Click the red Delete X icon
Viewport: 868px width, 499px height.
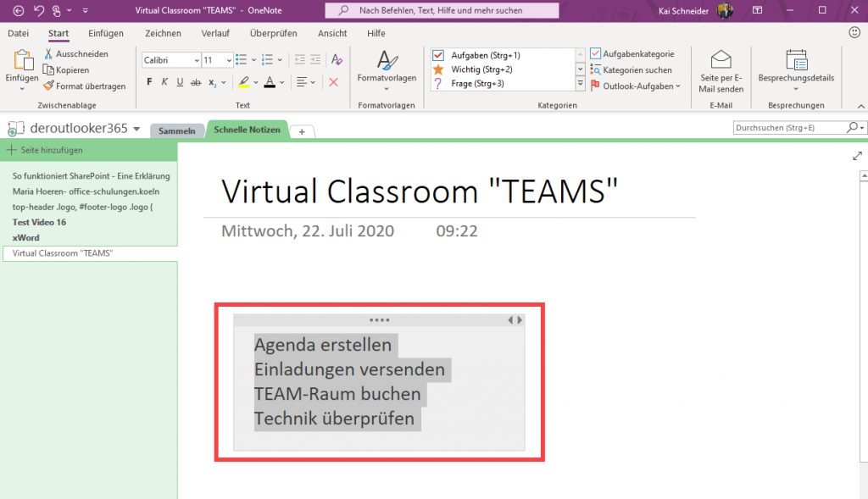(333, 82)
